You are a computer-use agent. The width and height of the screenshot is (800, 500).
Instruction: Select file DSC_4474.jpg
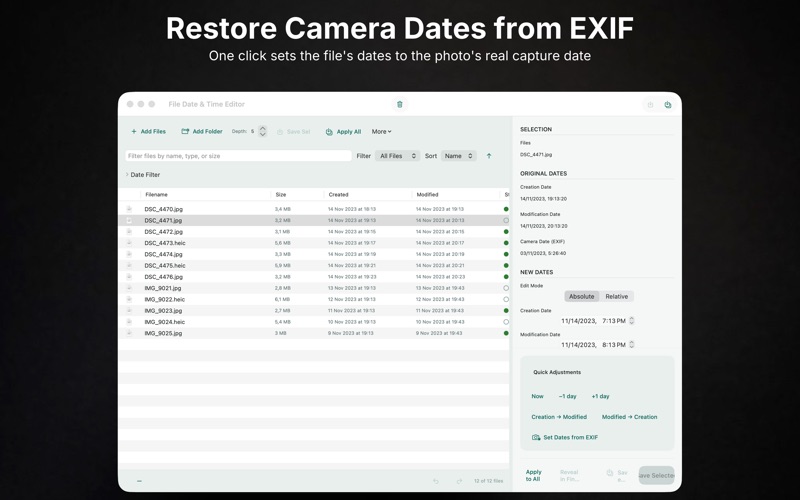163,254
